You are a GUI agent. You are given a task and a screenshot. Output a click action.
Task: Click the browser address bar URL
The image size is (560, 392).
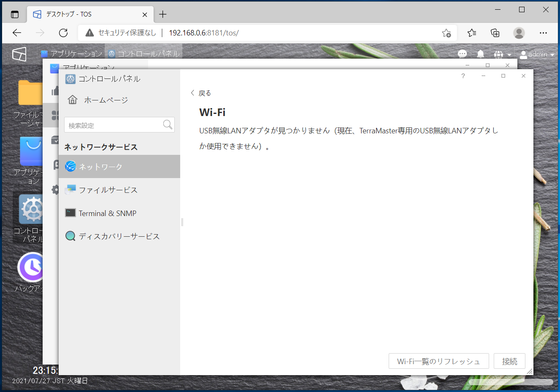[204, 33]
